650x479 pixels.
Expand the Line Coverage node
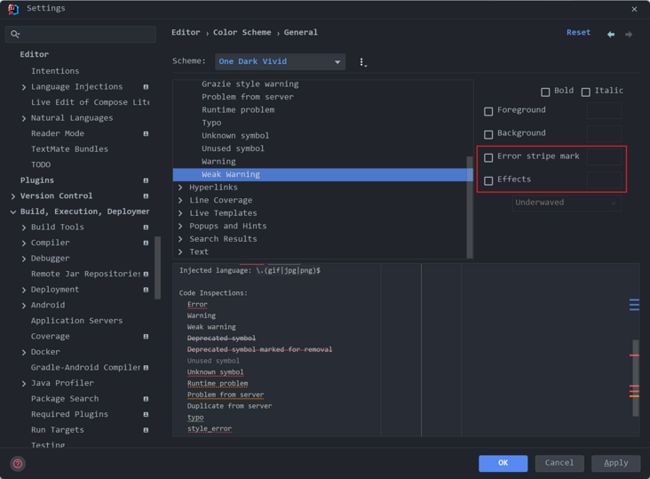[180, 200]
